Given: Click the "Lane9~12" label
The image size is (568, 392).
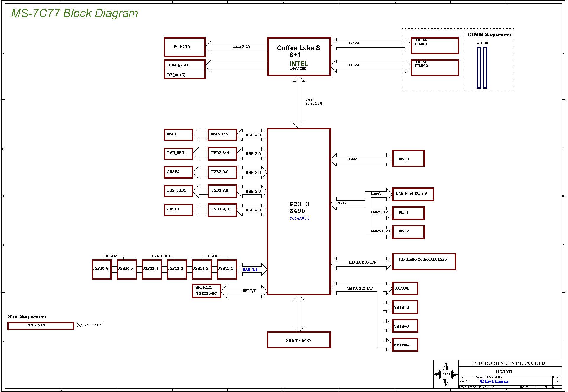Looking at the screenshot, I should click(x=379, y=212).
